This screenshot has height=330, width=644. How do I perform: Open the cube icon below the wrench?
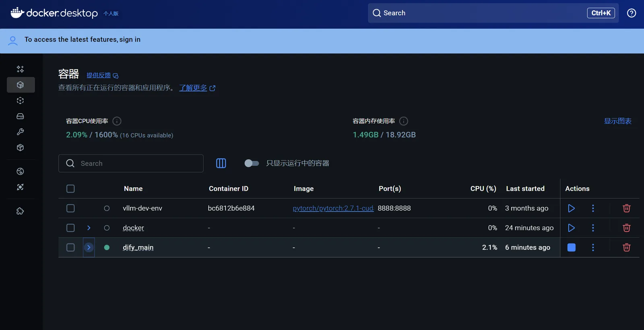20,148
